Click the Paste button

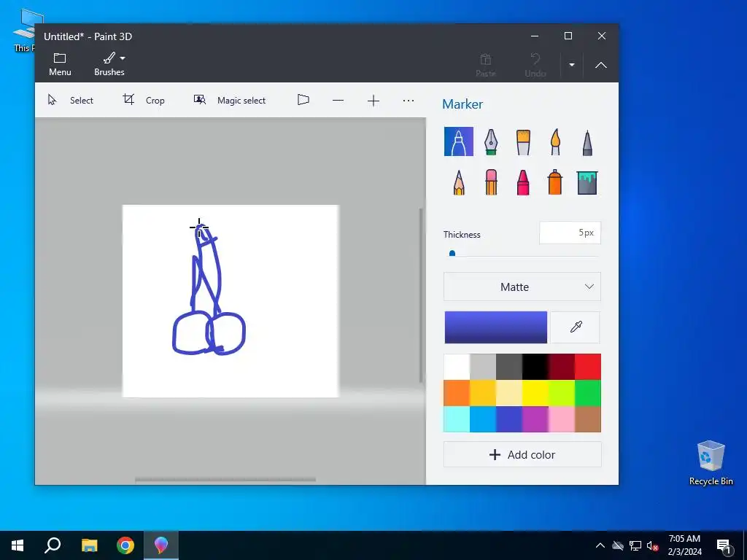pyautogui.click(x=485, y=65)
